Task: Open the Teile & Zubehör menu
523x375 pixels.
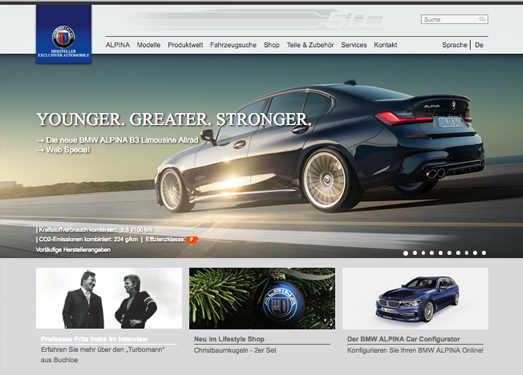Action: [310, 45]
